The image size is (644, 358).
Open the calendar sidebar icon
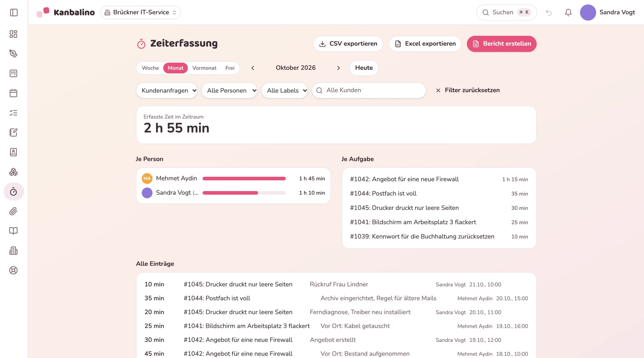click(14, 93)
